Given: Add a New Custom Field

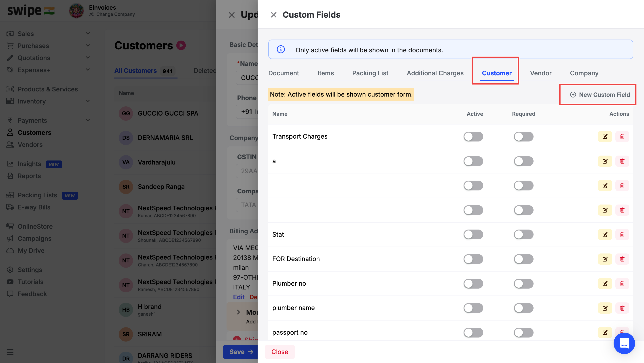Looking at the screenshot, I should click(x=600, y=95).
